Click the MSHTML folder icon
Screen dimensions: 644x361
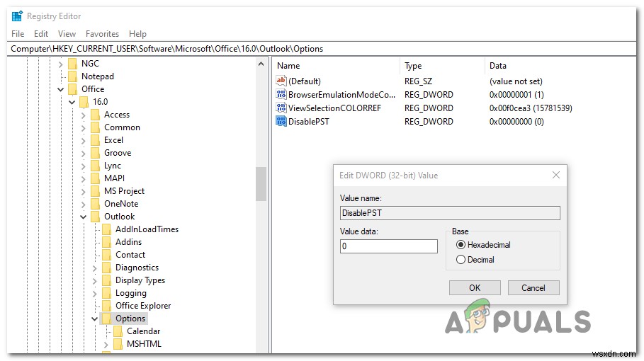118,343
